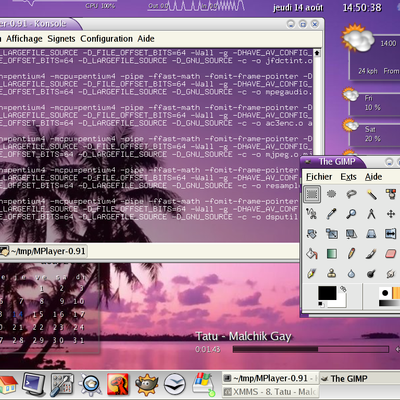Click the Tatu - Malchik Gay song title
Image resolution: width=400 pixels, height=400 pixels.
click(x=243, y=336)
